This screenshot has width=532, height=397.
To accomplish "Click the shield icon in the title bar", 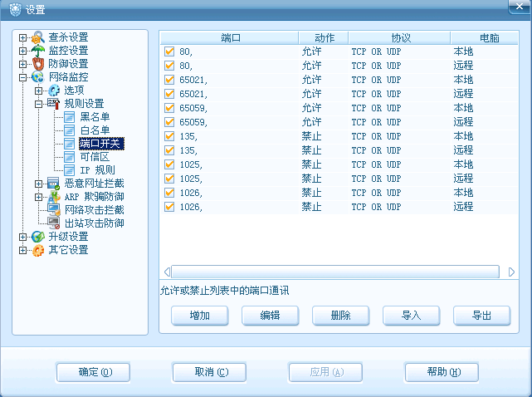I will (15, 9).
